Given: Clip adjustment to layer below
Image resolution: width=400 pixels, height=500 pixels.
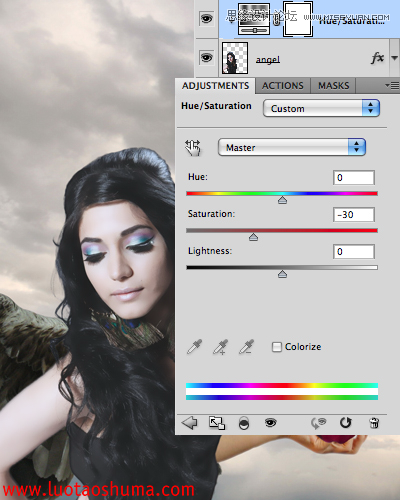Looking at the screenshot, I should click(x=244, y=423).
